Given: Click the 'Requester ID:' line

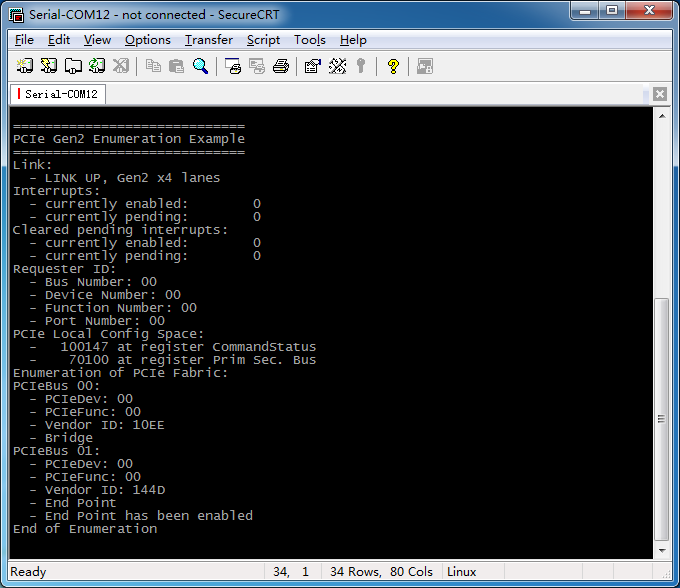Looking at the screenshot, I should pyautogui.click(x=65, y=269).
